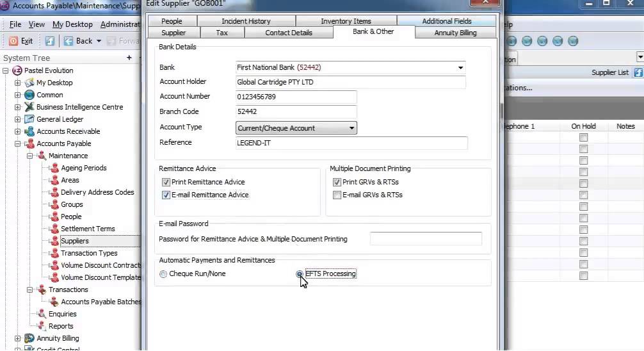Viewport: 644px width, 351px height.
Task: Click the Exit toolbar icon
Action: 13,41
